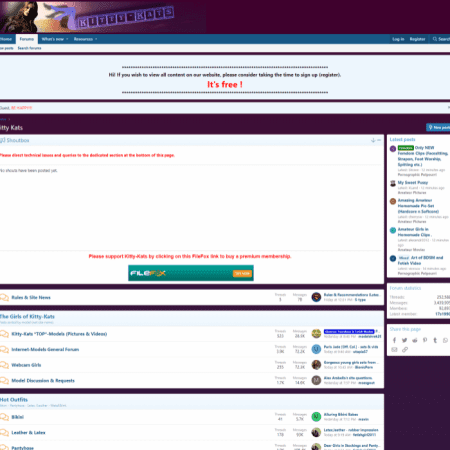Open The Girls of Kitty-Kats category
450x450 pixels.
tap(27, 316)
